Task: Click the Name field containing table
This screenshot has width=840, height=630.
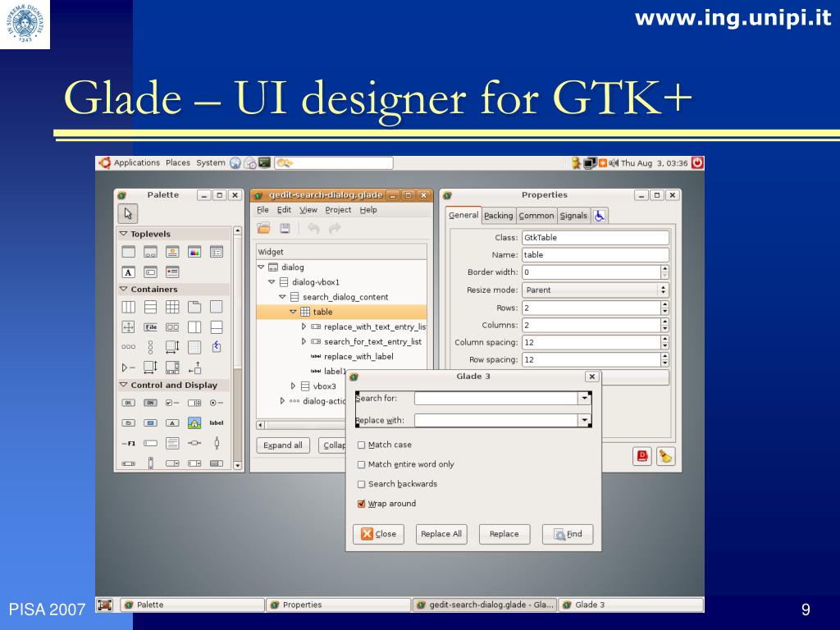Action: (596, 255)
